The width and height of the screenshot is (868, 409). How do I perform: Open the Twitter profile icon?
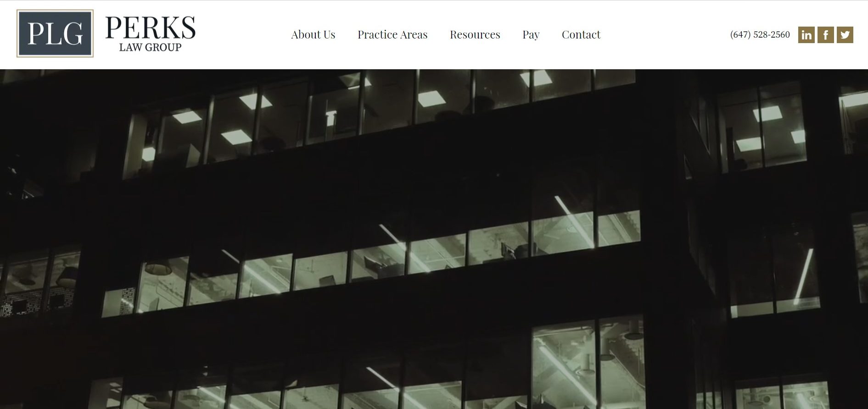coord(845,35)
